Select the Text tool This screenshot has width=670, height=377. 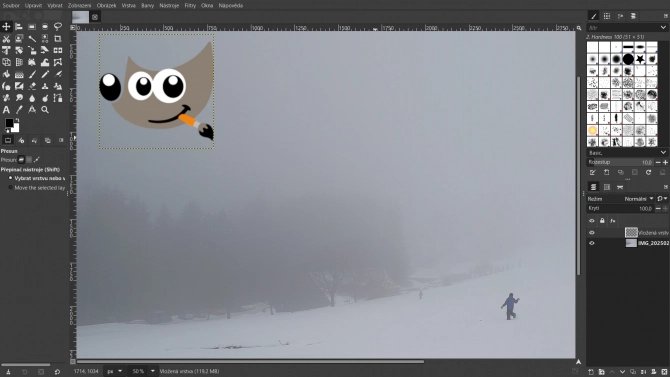(6, 110)
